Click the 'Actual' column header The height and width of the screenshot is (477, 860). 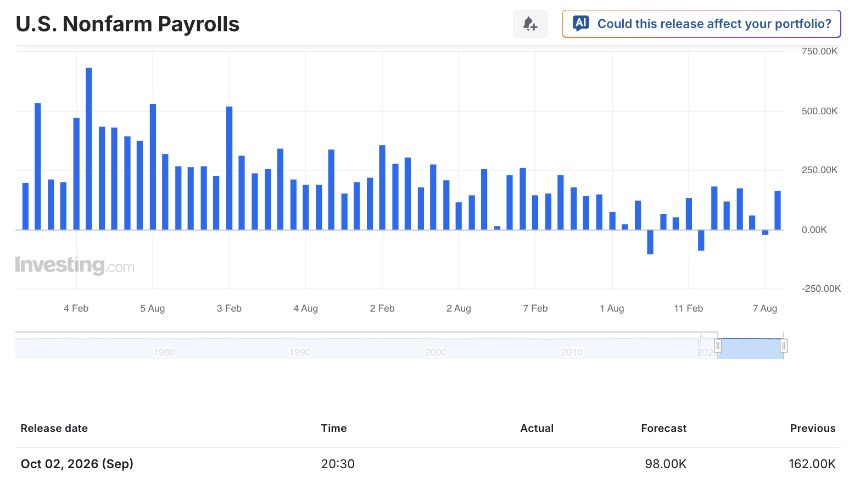[x=536, y=428]
